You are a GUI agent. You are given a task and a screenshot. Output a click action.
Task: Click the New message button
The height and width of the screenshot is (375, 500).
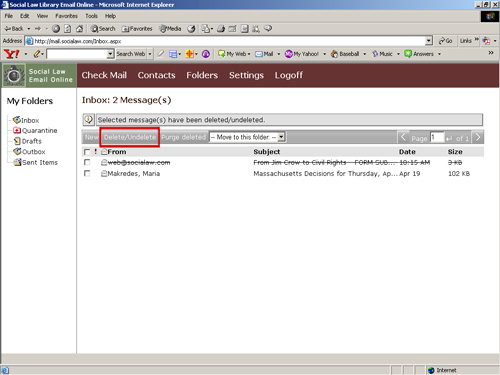point(91,137)
